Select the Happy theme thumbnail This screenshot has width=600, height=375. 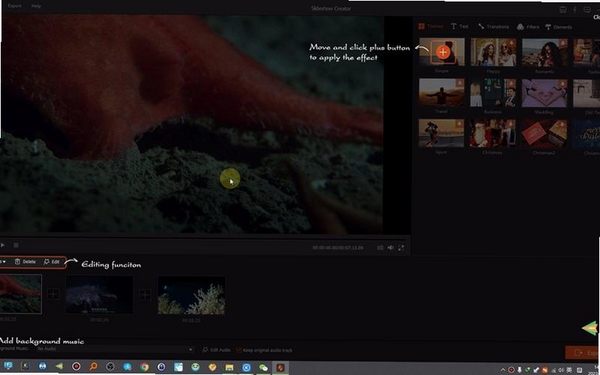pos(493,52)
